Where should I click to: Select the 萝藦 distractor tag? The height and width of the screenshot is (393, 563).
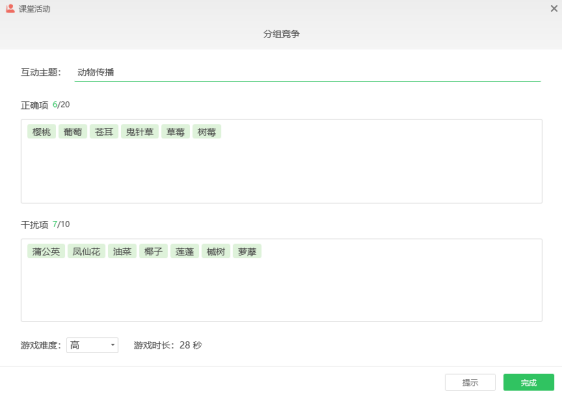coord(247,251)
